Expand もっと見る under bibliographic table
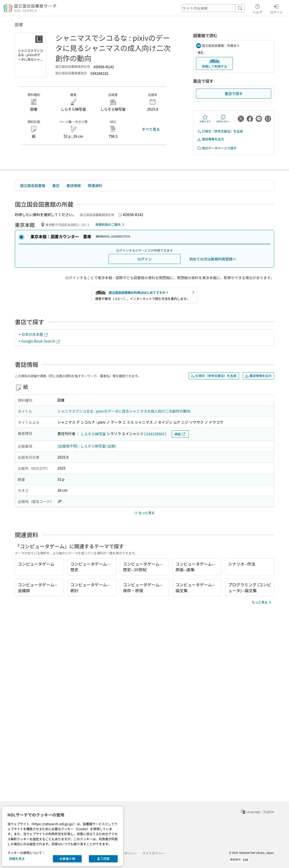 pos(144,513)
